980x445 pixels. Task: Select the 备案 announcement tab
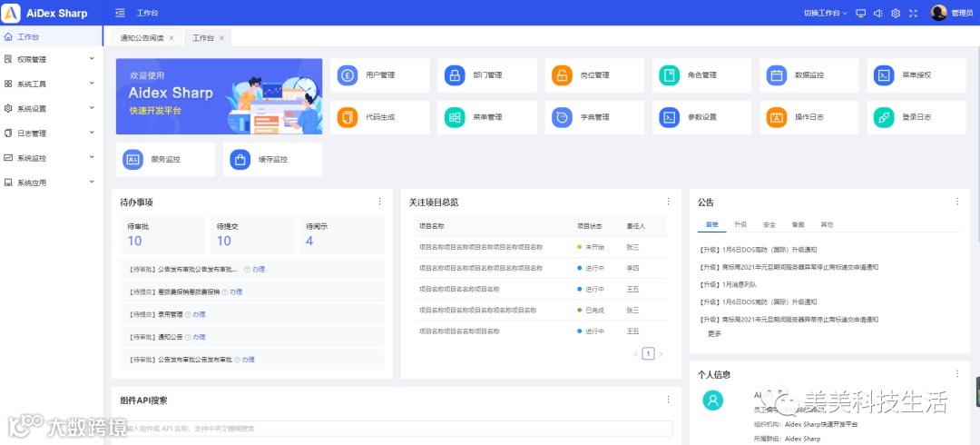click(x=799, y=224)
